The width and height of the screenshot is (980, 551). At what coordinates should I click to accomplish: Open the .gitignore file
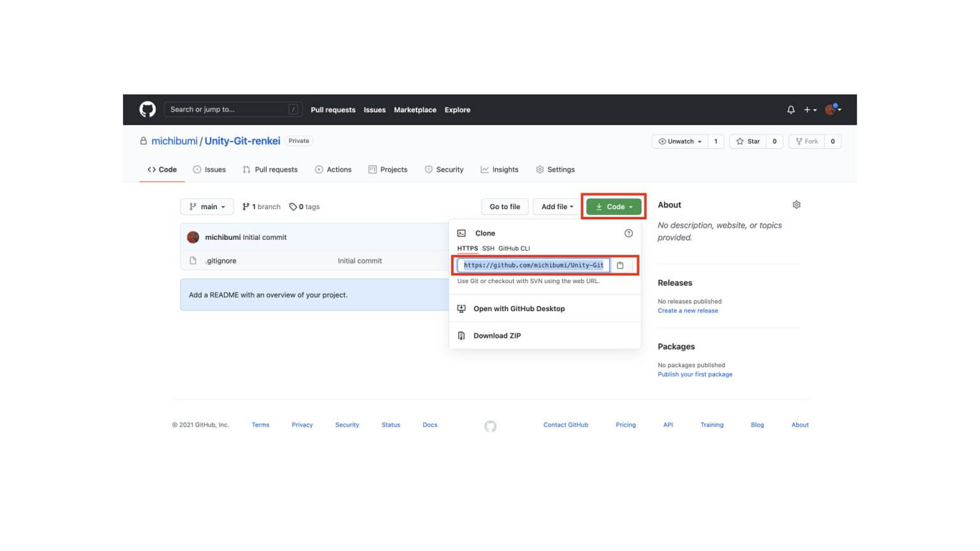click(221, 261)
